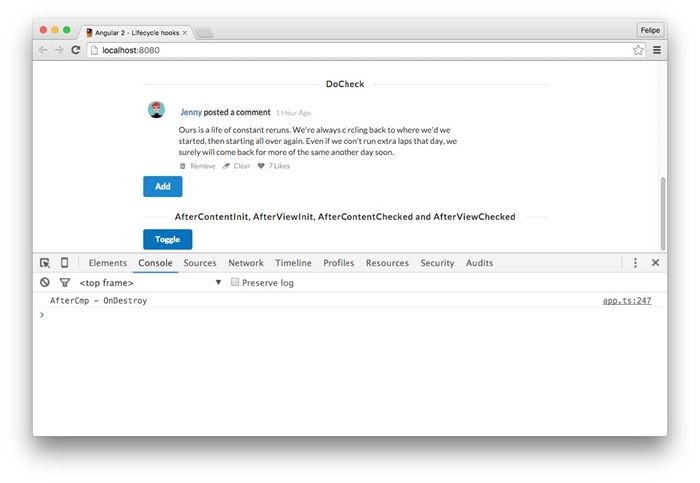
Task: Bookmark this page with star icon
Action: 638,50
